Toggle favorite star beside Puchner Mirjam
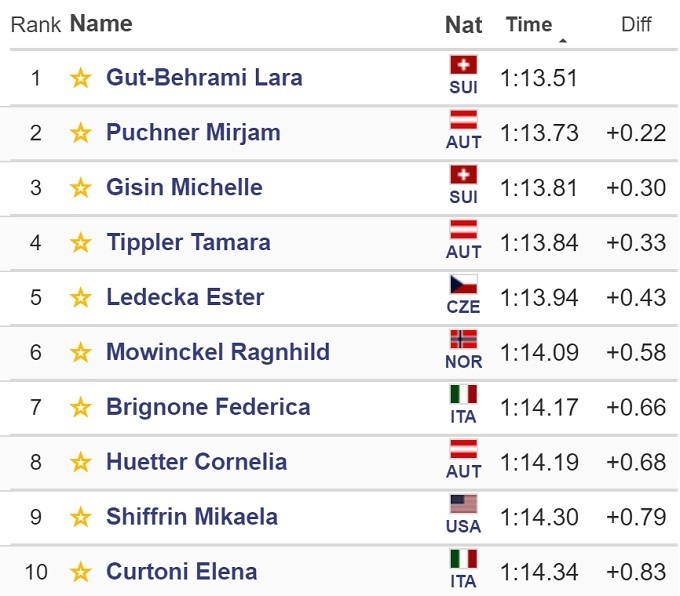The width and height of the screenshot is (680, 596). coord(81,133)
